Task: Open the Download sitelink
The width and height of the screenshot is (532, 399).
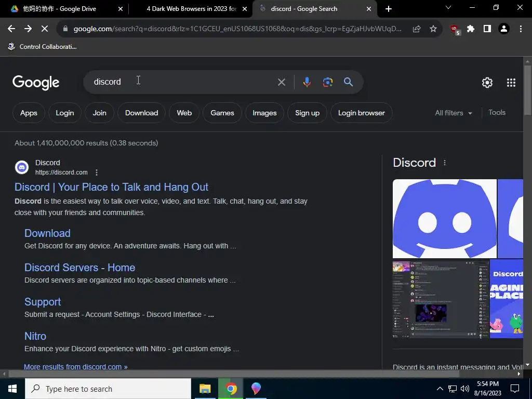Action: point(47,233)
